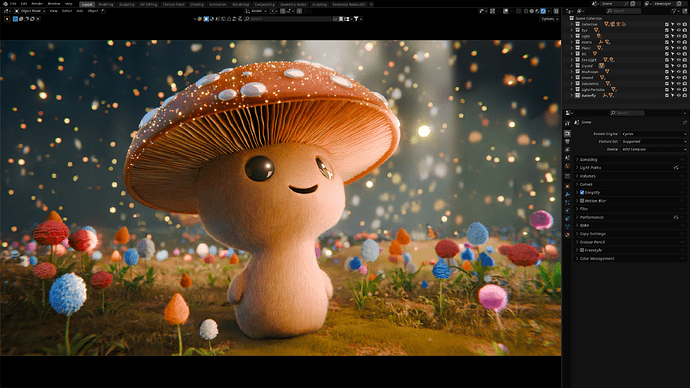The image size is (690, 388).
Task: Click the pin icon in Scene properties header
Action: tap(684, 122)
